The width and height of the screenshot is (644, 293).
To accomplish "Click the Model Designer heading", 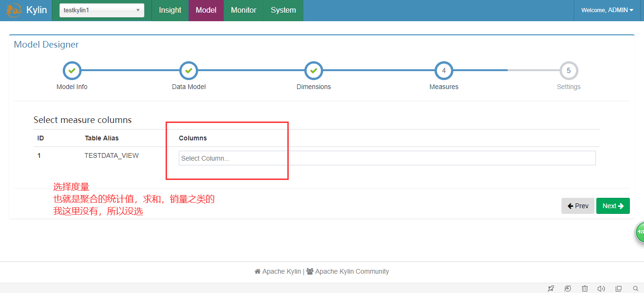I will 46,45.
